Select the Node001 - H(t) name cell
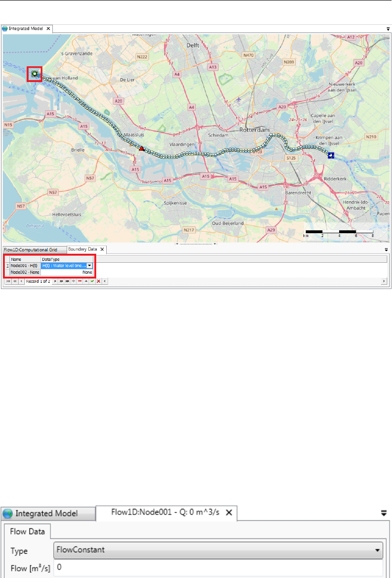Viewport: 392px width, 578px height. [25, 266]
